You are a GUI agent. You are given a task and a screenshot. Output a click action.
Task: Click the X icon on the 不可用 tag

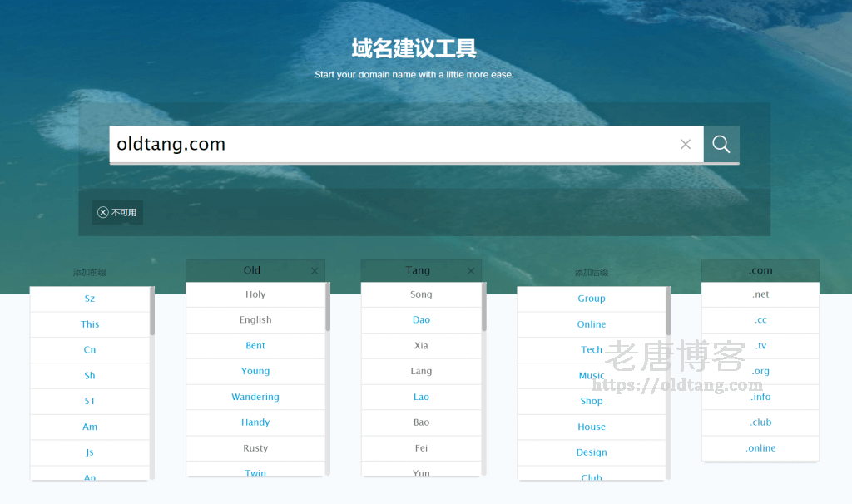pyautogui.click(x=103, y=212)
